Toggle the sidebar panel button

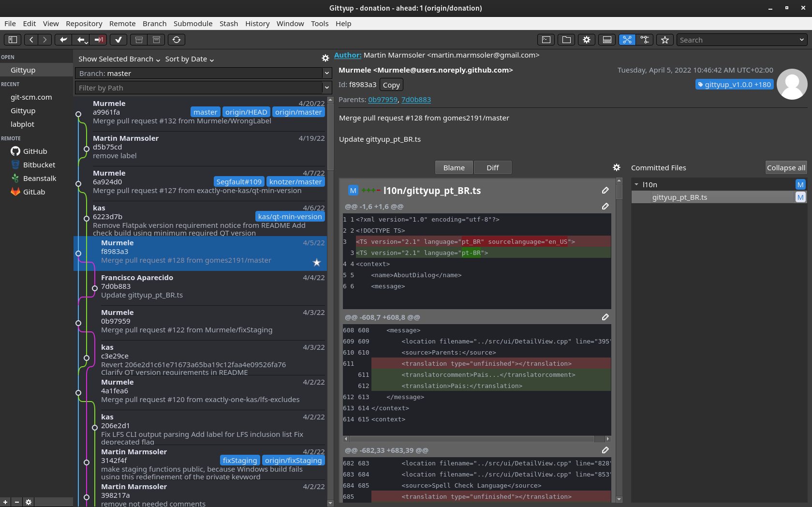click(13, 40)
